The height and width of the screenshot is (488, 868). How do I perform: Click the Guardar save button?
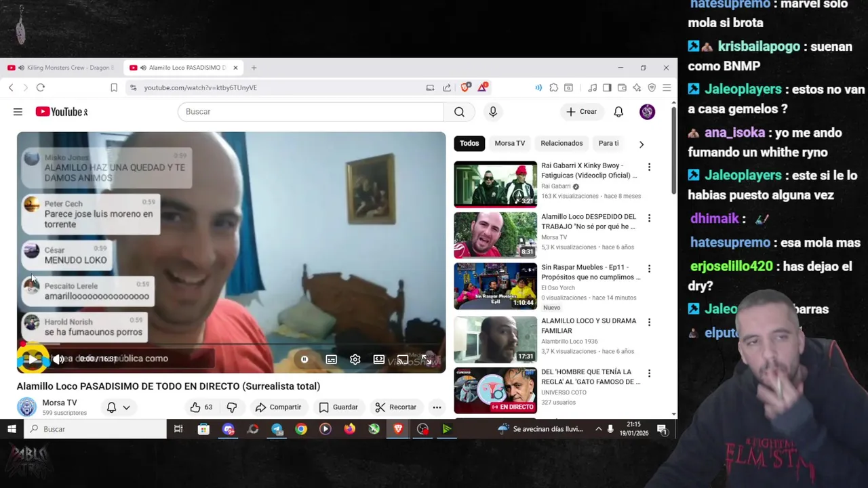point(338,407)
